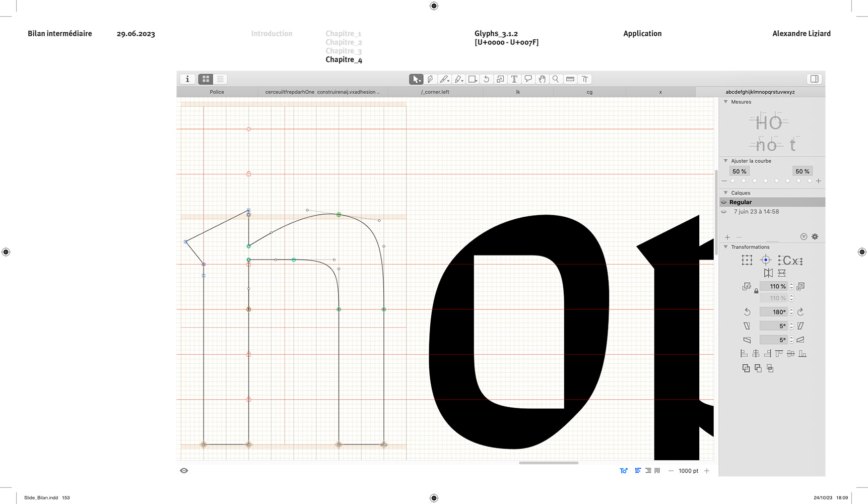Add a new layer with plus button
The height and width of the screenshot is (504, 868).
727,237
